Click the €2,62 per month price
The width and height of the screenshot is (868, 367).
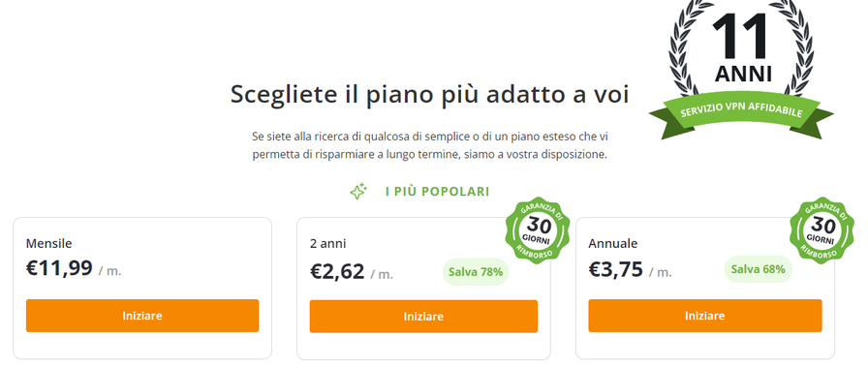[x=337, y=272]
